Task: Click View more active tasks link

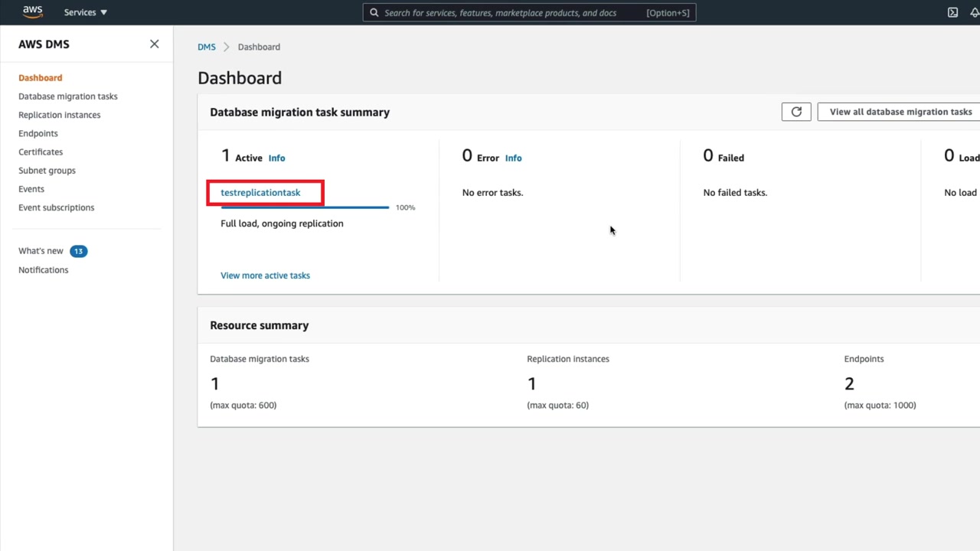Action: [x=265, y=275]
